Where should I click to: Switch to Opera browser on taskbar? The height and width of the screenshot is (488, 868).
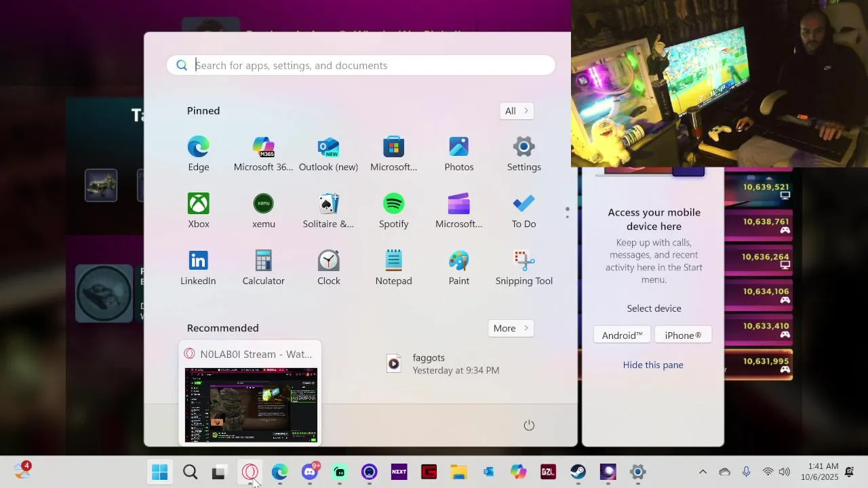click(250, 472)
